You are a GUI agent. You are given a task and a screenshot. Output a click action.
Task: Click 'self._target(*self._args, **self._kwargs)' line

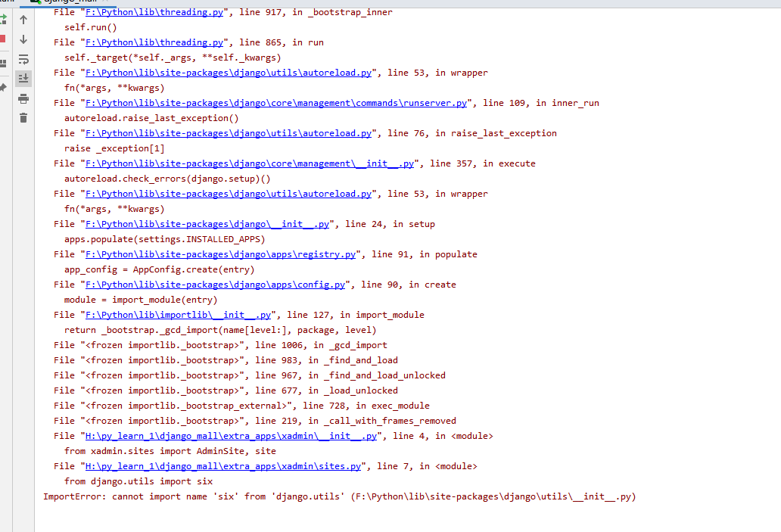[173, 58]
